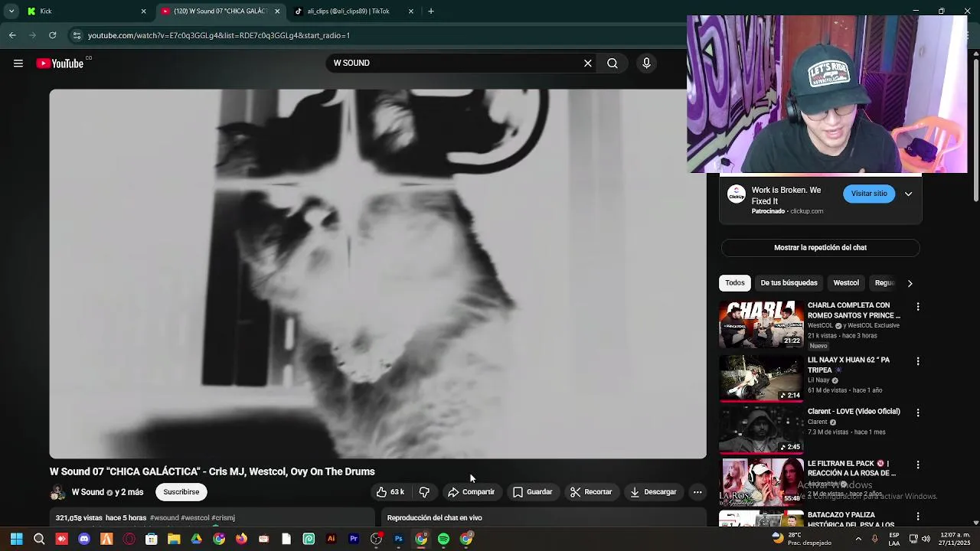Screen dimensions: 980x551
Task: Launch Discord from the taskbar
Action: click(x=84, y=540)
